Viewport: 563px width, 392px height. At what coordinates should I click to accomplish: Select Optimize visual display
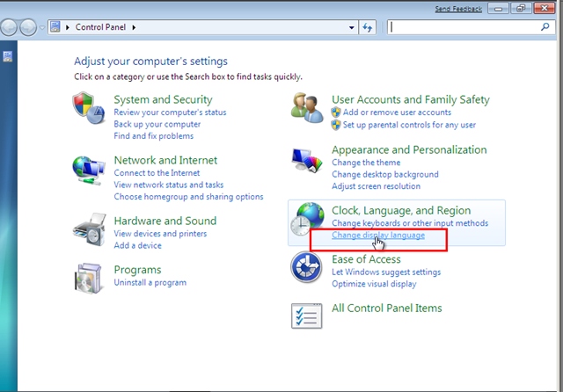pos(374,284)
